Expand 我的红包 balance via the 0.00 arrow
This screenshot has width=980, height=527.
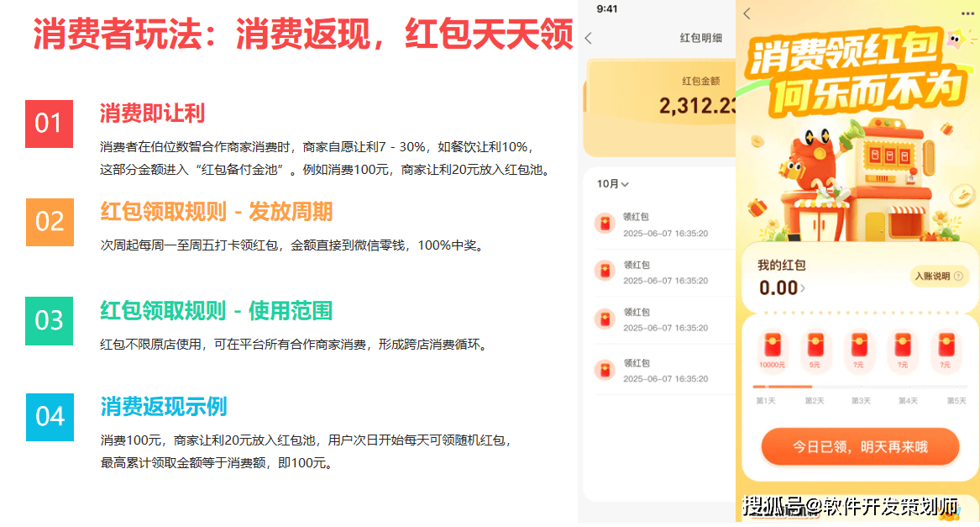(803, 288)
